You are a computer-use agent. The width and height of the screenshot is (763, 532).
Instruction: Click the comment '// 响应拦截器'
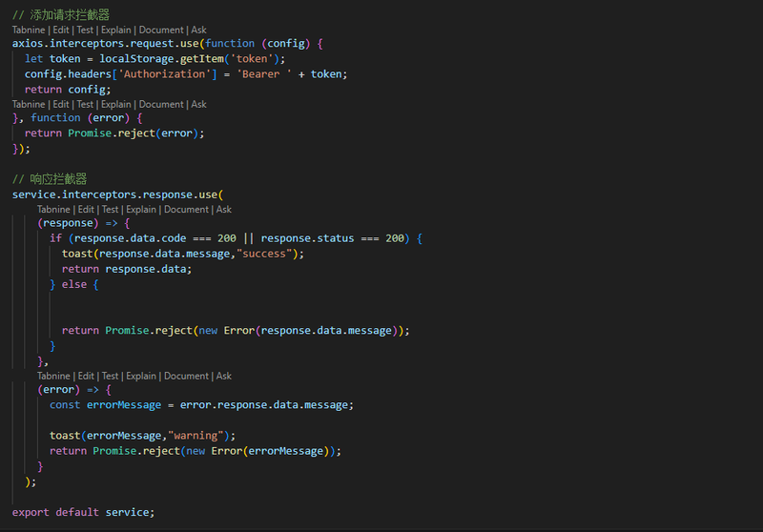click(50, 179)
